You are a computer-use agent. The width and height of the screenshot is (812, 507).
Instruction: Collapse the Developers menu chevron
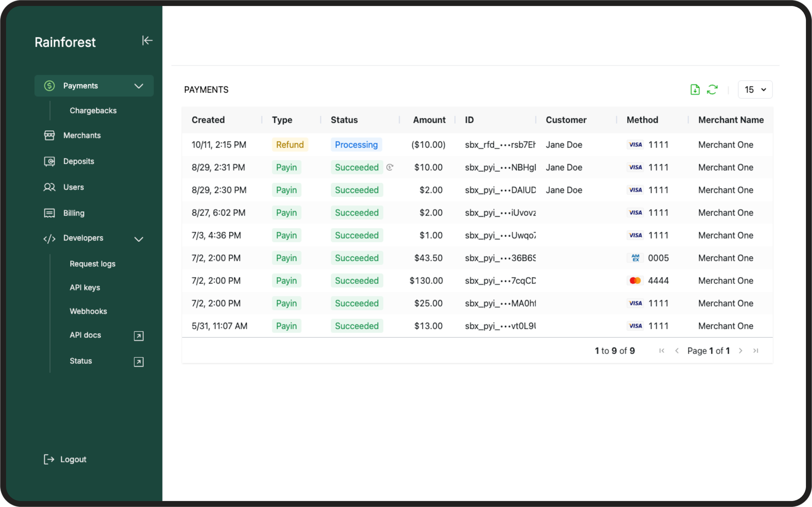pos(139,239)
